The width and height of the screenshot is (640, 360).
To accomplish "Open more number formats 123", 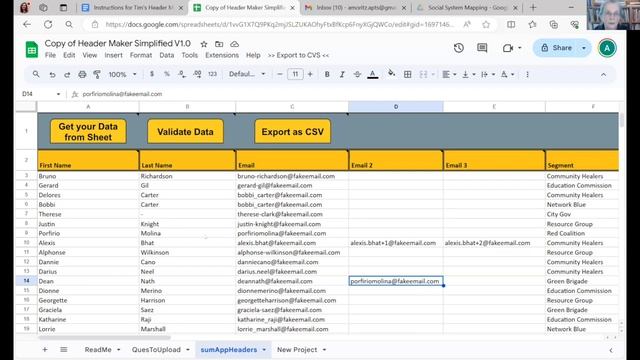I will click(212, 74).
